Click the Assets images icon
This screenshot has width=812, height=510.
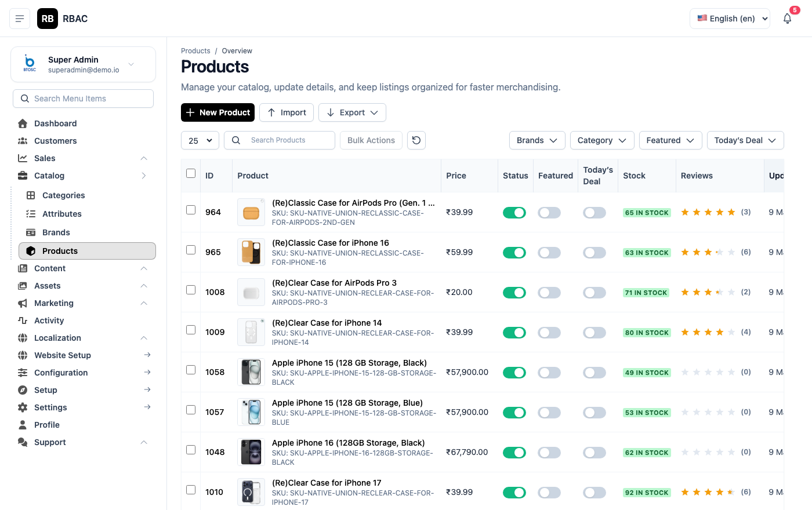pyautogui.click(x=23, y=286)
